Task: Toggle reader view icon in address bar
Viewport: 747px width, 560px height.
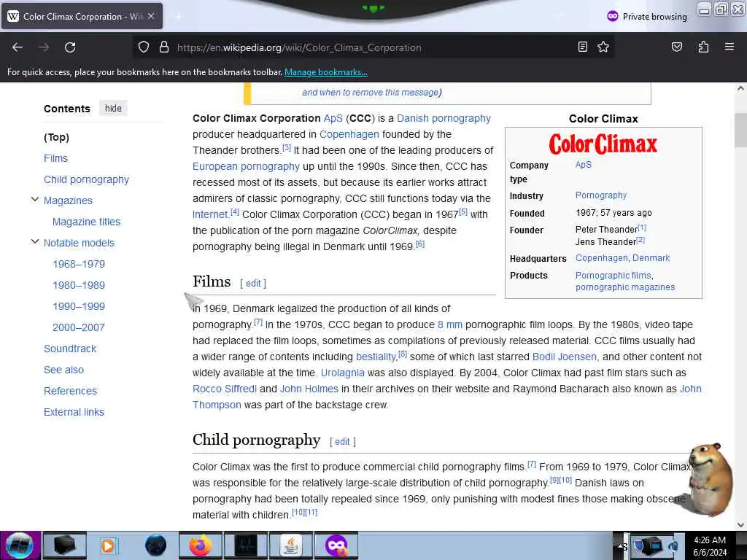Action: click(x=582, y=47)
